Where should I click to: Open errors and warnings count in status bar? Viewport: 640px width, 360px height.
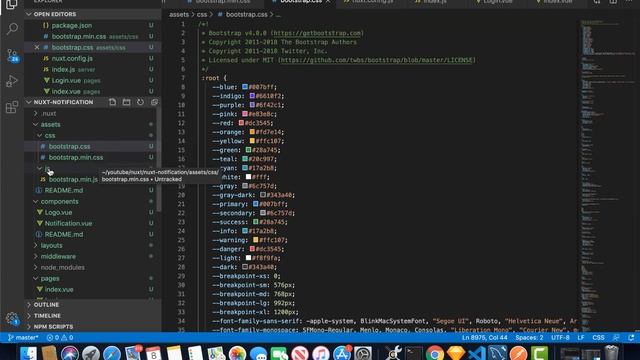tap(60, 338)
